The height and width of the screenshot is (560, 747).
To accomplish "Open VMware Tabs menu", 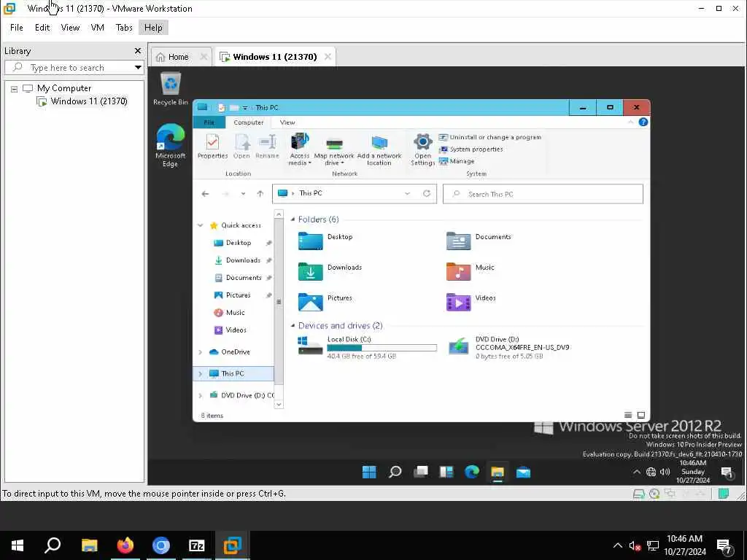I will (124, 28).
